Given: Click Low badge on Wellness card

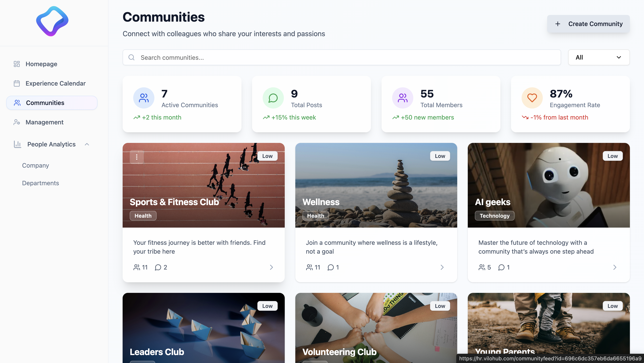Looking at the screenshot, I should click(440, 156).
